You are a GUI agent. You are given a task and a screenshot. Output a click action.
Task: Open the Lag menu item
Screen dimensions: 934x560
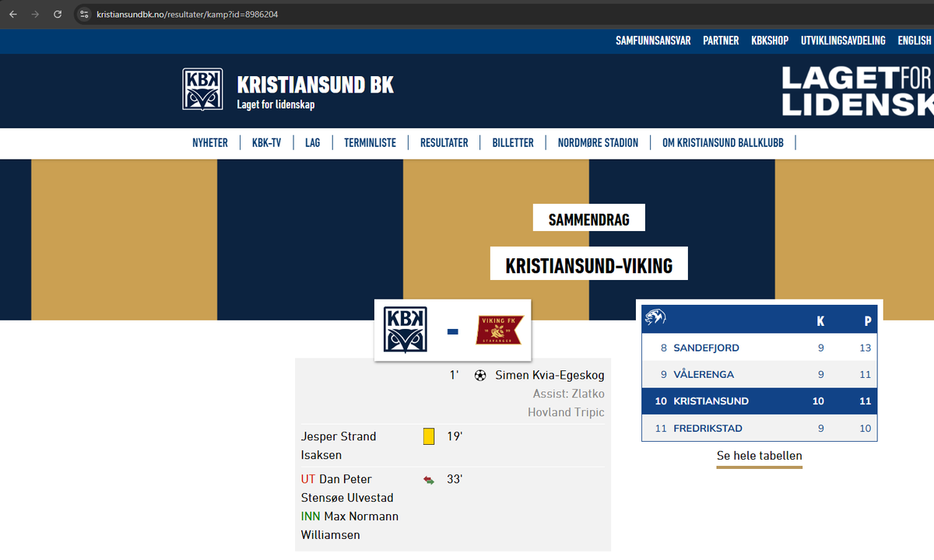(x=313, y=142)
